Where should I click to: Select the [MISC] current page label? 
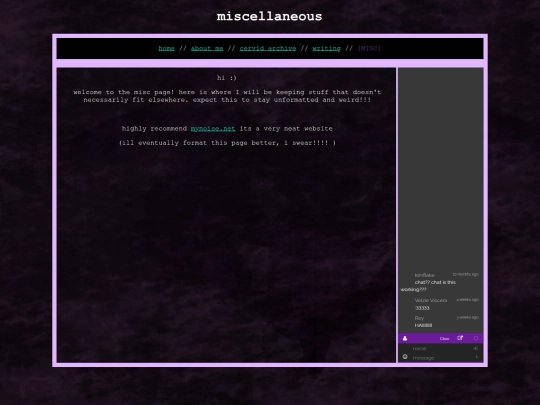tap(369, 49)
